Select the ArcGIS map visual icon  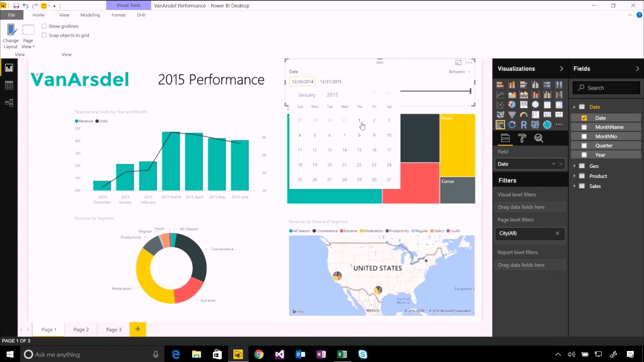(x=547, y=125)
